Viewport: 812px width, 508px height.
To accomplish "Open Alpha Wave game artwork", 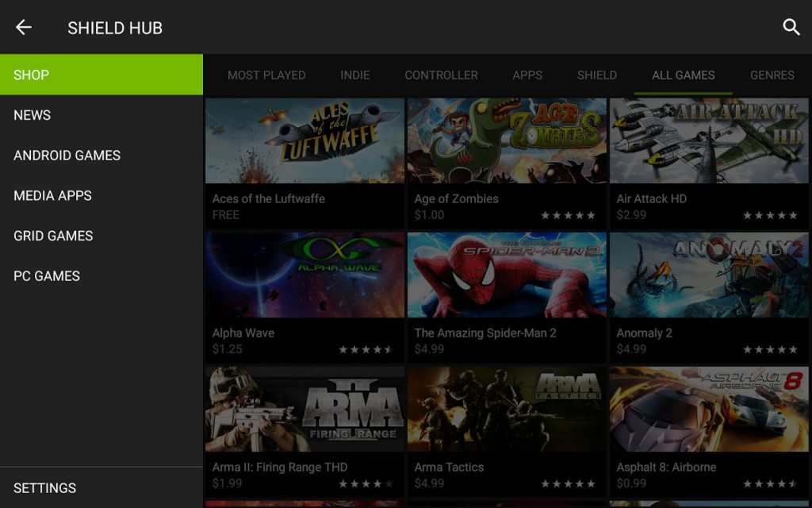I will pyautogui.click(x=304, y=275).
